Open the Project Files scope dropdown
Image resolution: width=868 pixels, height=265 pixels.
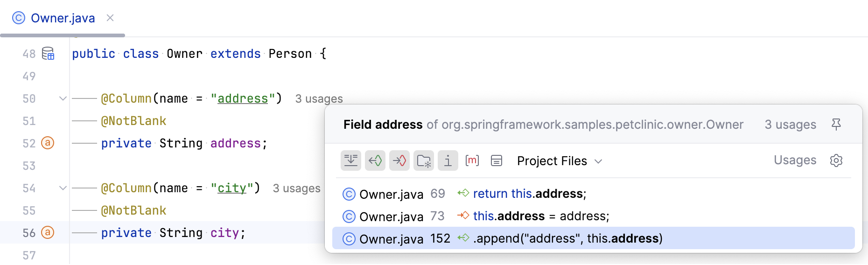[560, 161]
